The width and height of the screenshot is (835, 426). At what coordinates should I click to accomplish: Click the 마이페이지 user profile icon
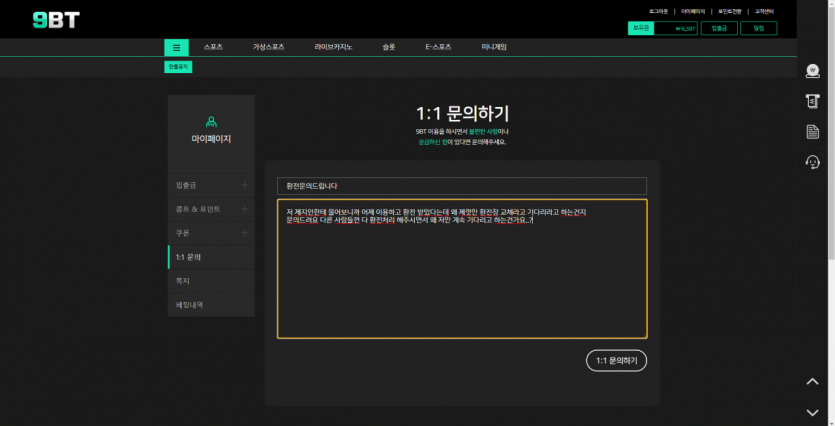coord(211,121)
